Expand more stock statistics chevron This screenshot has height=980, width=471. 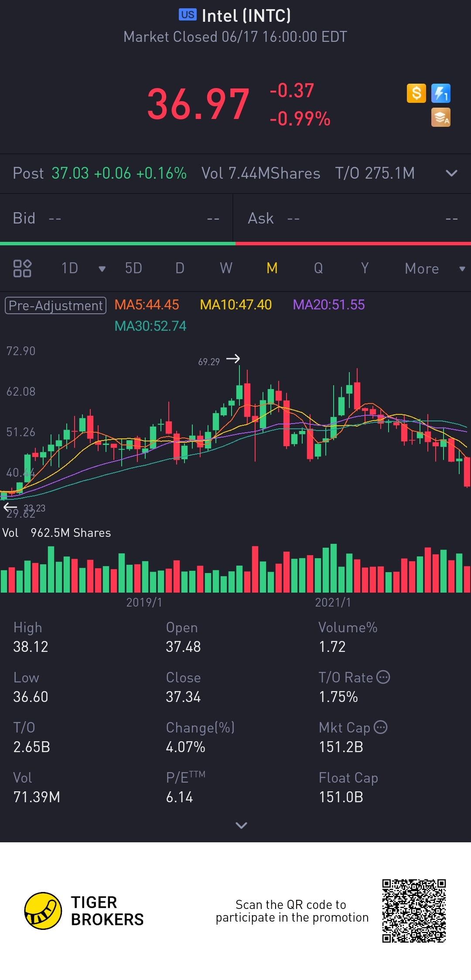tap(241, 825)
